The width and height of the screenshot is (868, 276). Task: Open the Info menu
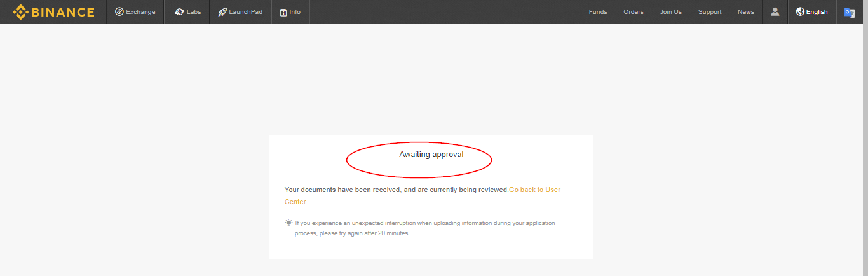290,12
